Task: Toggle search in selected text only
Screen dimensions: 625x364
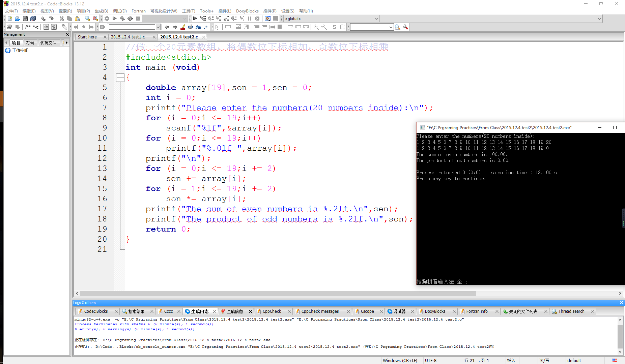Action: tap(191, 27)
